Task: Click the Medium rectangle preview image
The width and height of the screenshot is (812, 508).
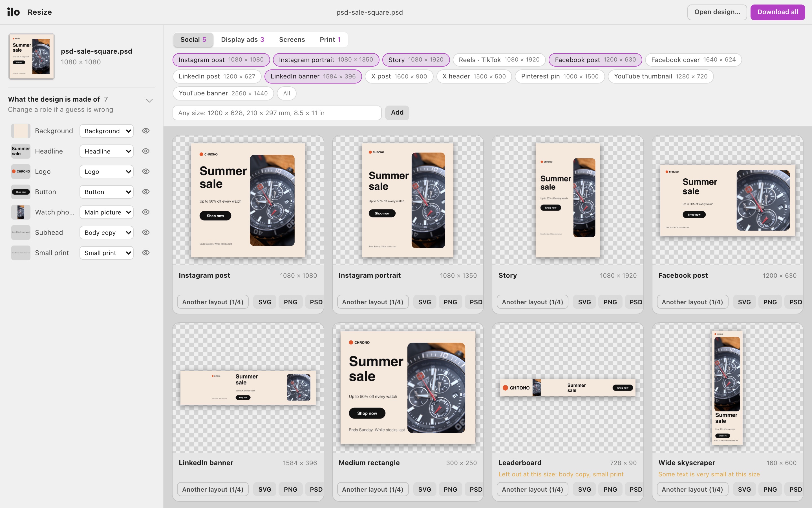Action: tap(408, 387)
